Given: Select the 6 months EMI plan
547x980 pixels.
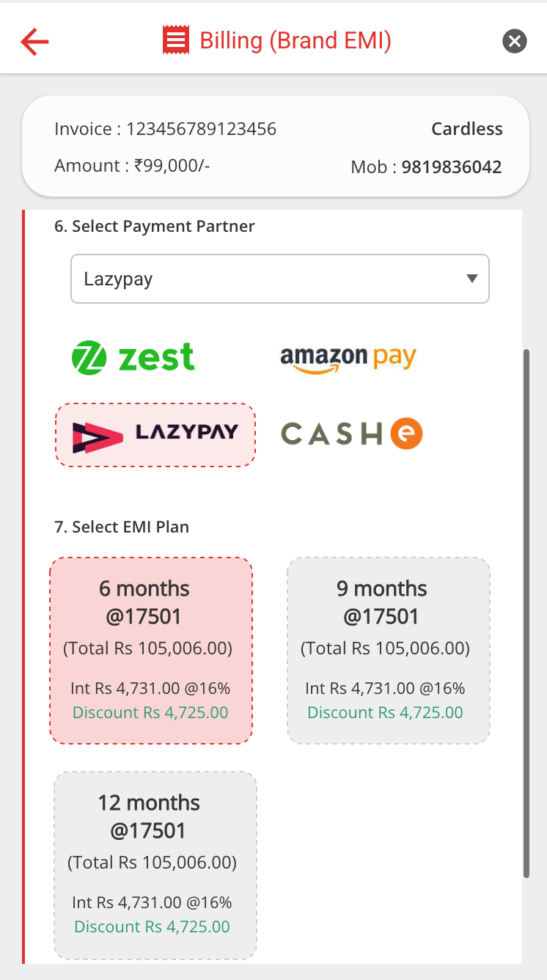Looking at the screenshot, I should [x=150, y=651].
